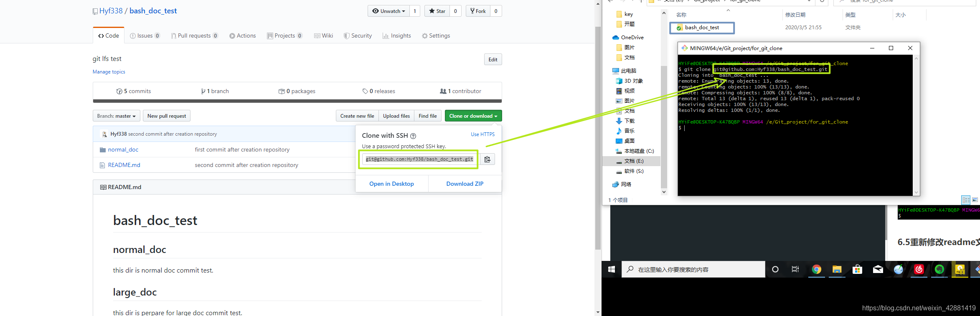The image size is (980, 316).
Task: Open the Branch: master dropdown
Action: [x=117, y=116]
